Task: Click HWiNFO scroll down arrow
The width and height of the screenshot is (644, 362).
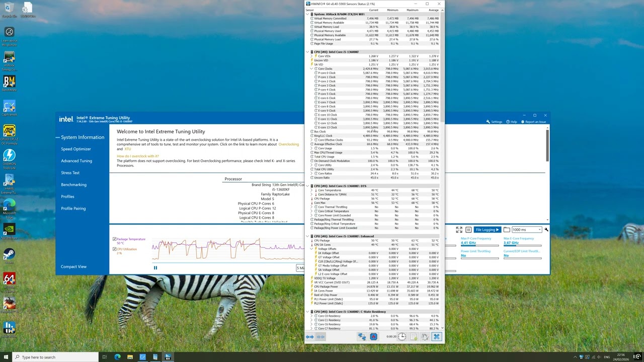Action: coord(442,328)
